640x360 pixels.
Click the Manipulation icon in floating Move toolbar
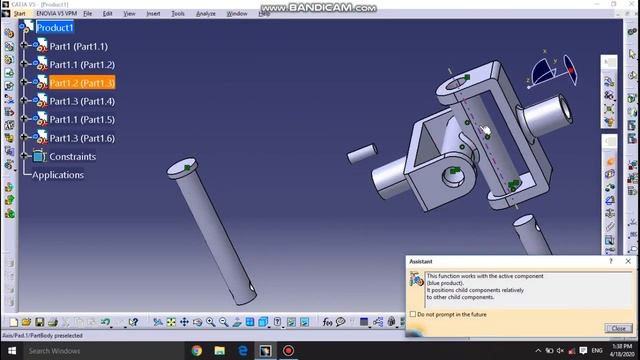click(x=609, y=82)
